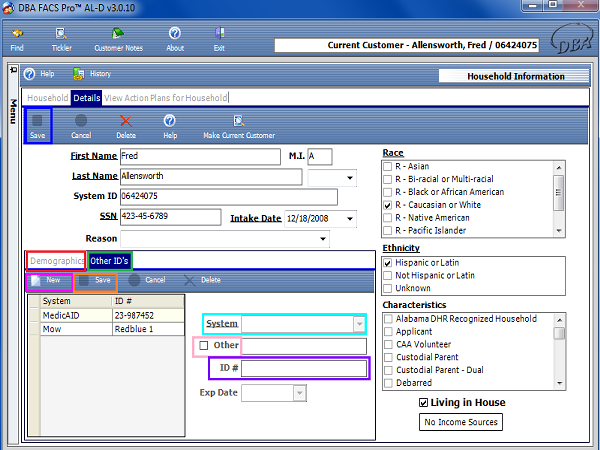This screenshot has width=600, height=450.
Task: Check Alabama DHR Recognized Household
Action: tap(388, 319)
